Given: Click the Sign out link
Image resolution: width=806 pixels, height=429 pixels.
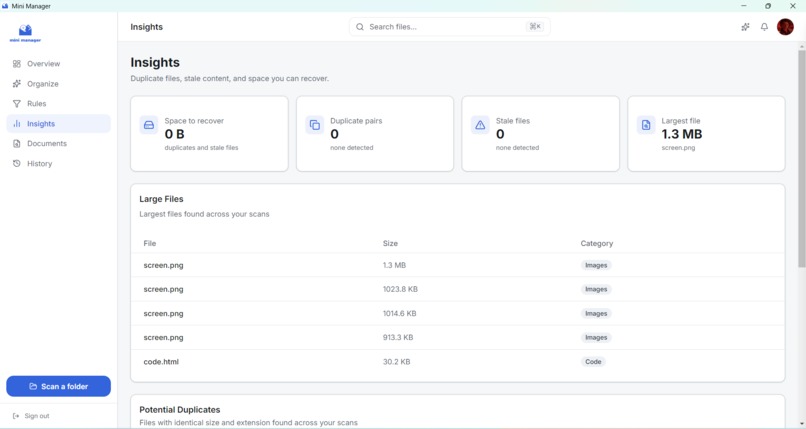Looking at the screenshot, I should tap(31, 416).
